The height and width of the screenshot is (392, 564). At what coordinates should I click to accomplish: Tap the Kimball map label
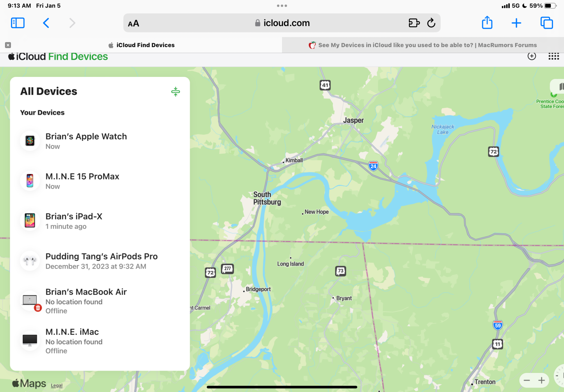(x=294, y=160)
